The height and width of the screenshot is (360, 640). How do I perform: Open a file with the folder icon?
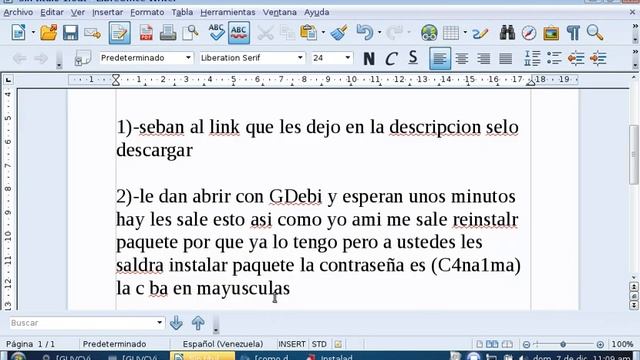[49, 33]
